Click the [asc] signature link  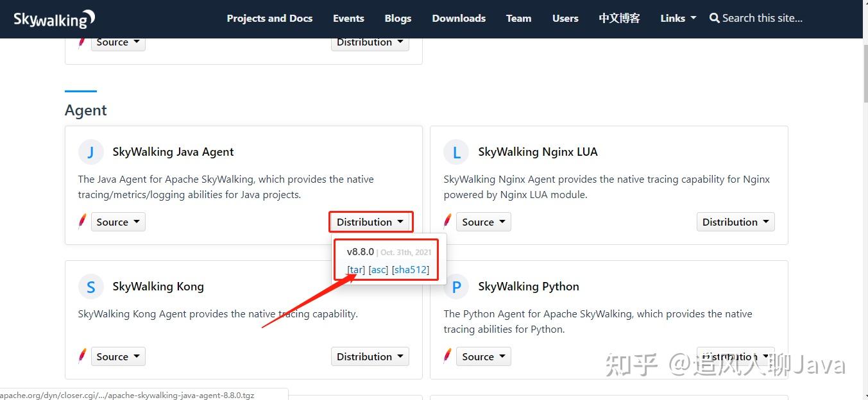379,269
